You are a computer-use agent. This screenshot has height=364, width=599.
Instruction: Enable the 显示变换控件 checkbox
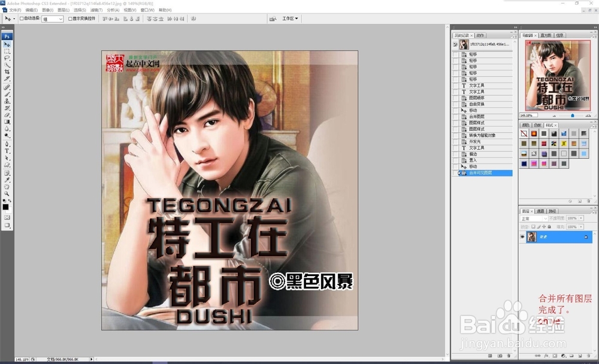70,19
